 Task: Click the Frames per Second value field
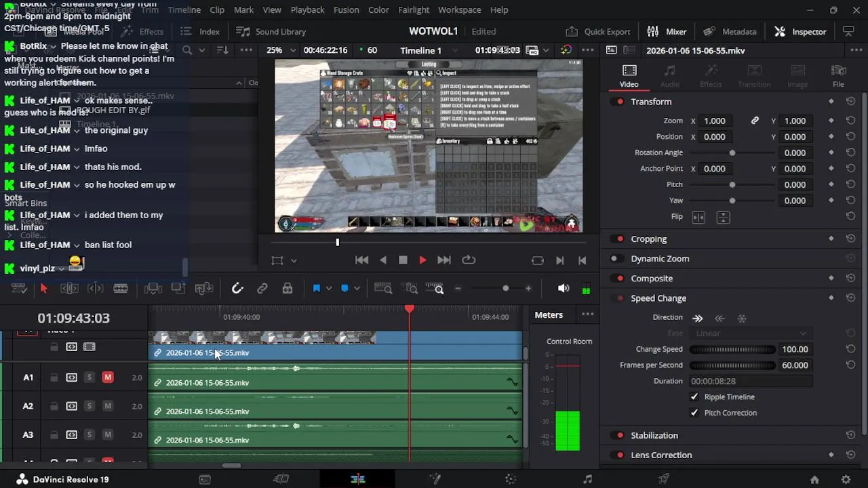795,365
